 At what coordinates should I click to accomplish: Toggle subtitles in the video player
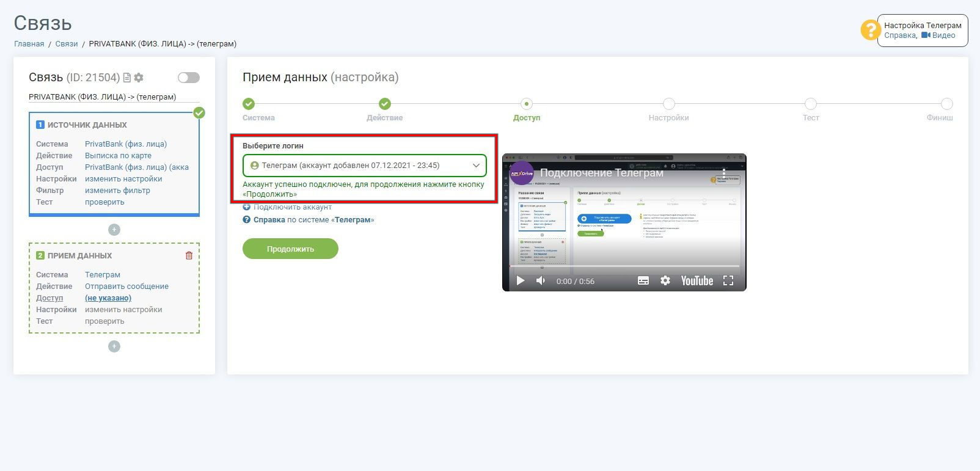[x=643, y=280]
